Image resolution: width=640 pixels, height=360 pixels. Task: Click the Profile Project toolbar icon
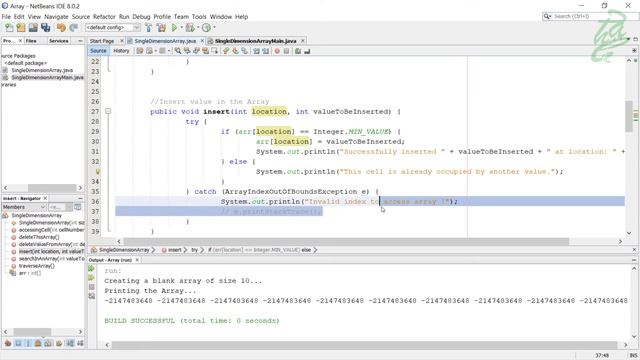click(x=207, y=28)
